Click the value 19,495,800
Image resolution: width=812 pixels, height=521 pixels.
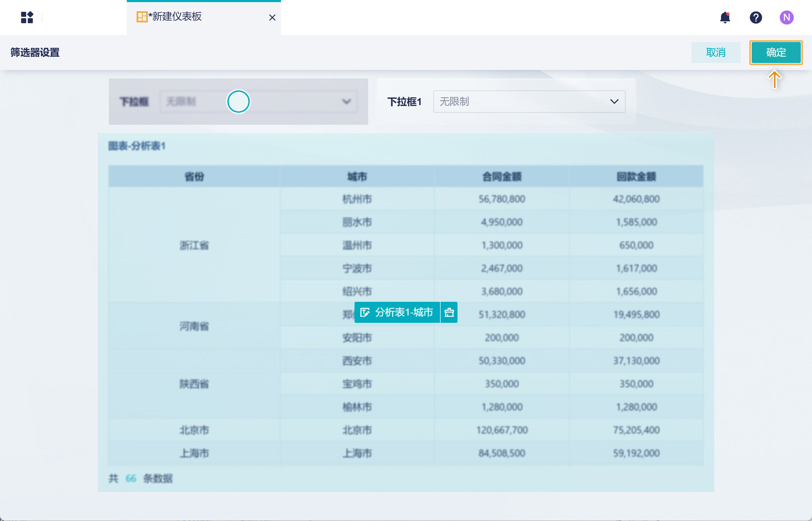636,314
